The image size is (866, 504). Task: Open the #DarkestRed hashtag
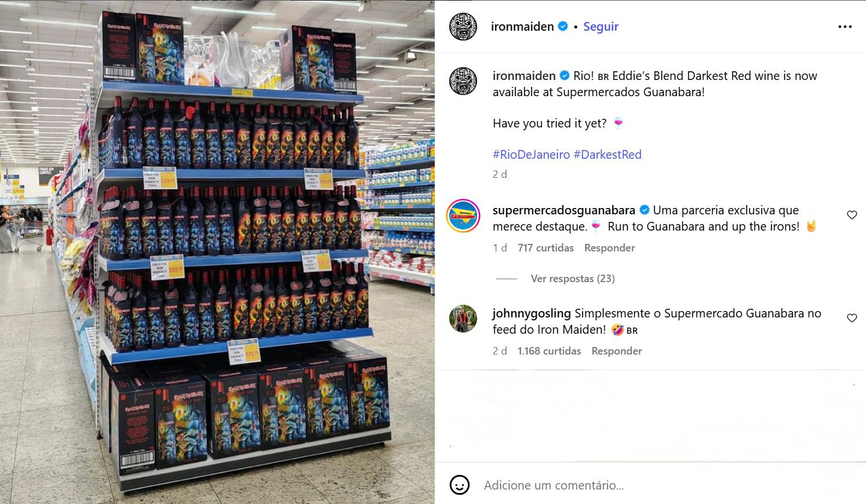(607, 155)
